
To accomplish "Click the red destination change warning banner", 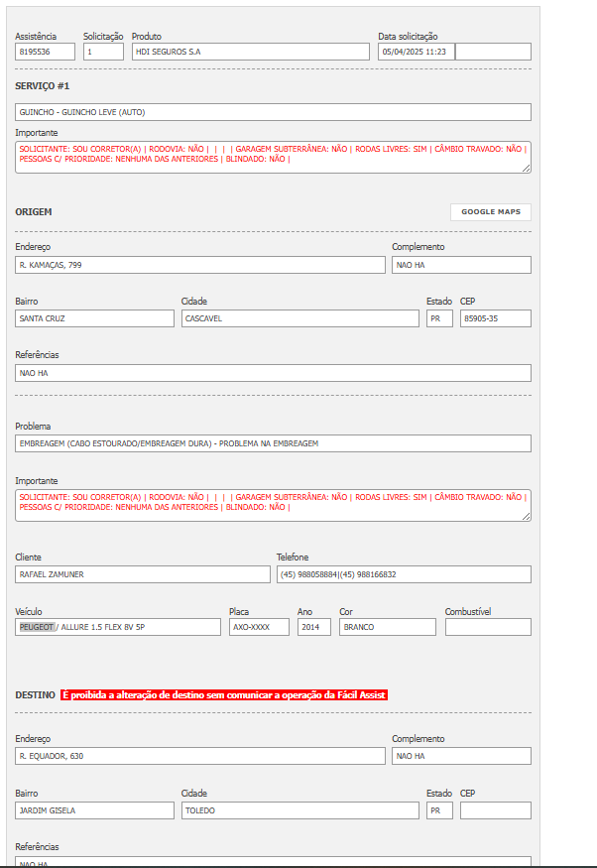I will (224, 694).
